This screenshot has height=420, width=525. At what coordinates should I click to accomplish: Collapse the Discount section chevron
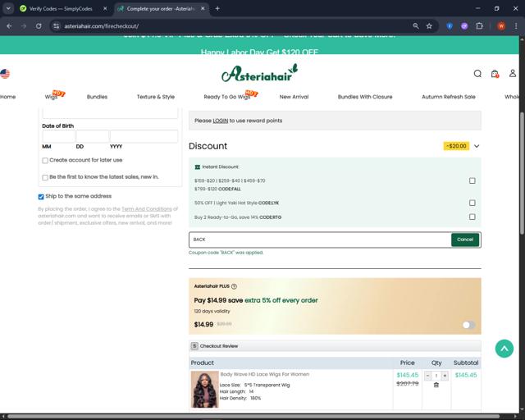(477, 146)
